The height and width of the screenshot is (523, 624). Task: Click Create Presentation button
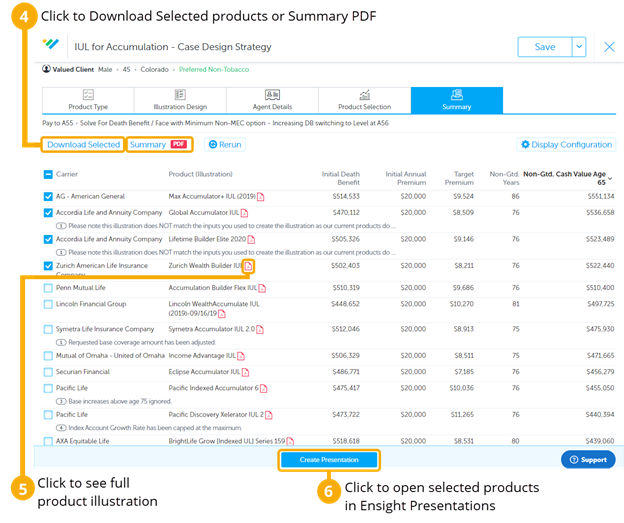[x=329, y=460]
